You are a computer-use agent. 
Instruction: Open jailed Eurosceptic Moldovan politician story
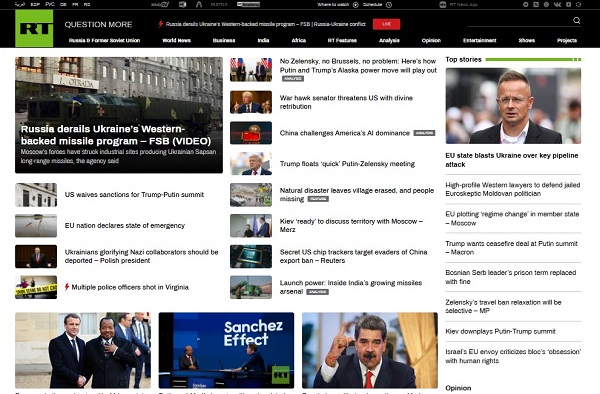click(x=513, y=189)
